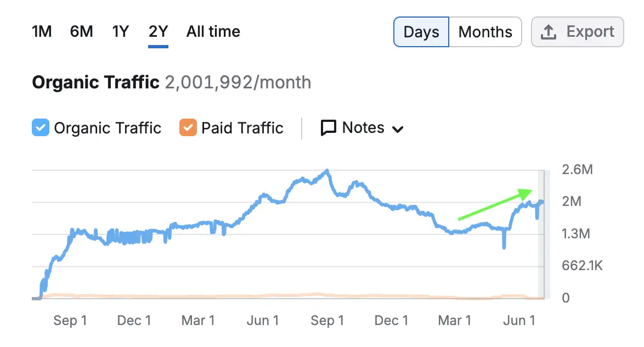Click the gray vertical date marker at chart end

pyautogui.click(x=544, y=234)
